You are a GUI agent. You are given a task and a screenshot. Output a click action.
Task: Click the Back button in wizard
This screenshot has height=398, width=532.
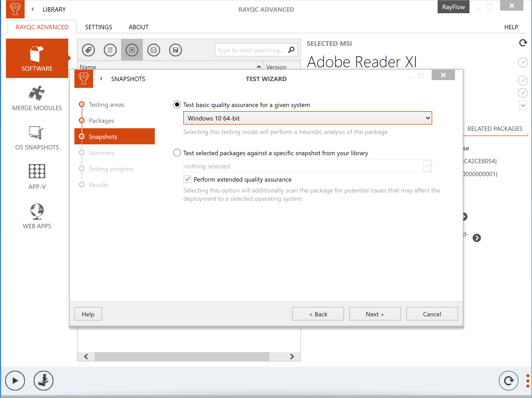[318, 314]
